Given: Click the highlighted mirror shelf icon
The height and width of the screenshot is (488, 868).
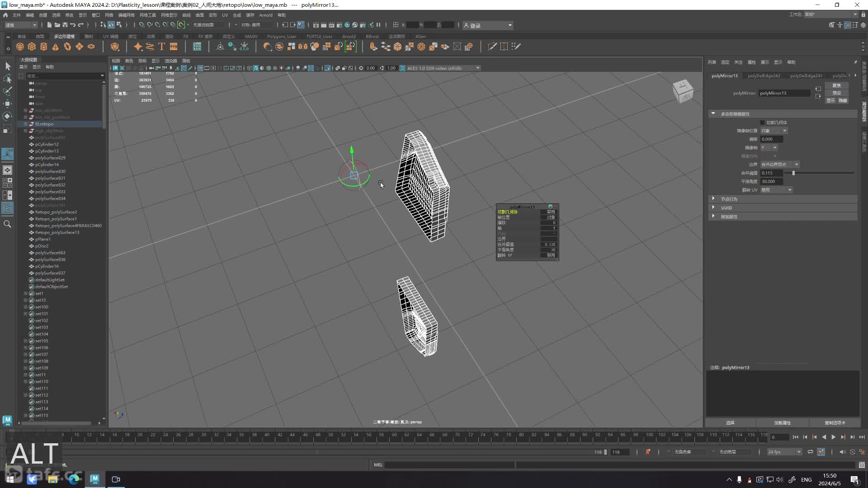Looking at the screenshot, I should pos(350,47).
